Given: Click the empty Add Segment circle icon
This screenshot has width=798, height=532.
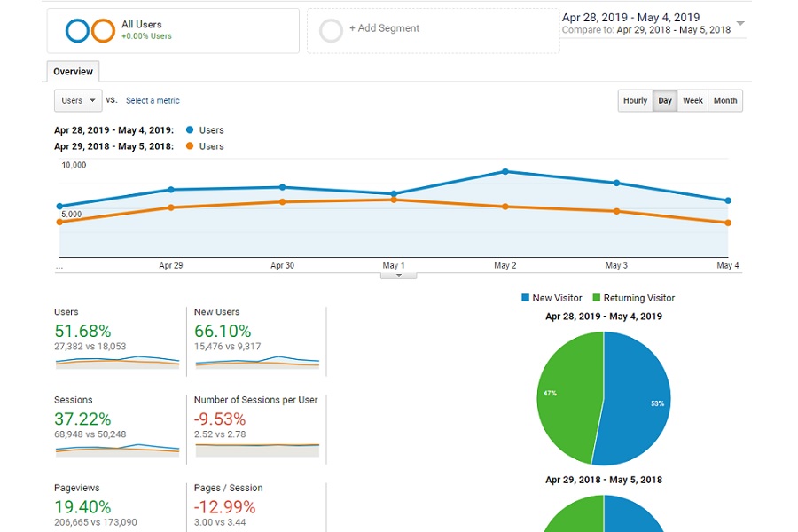Looking at the screenshot, I should (x=331, y=31).
